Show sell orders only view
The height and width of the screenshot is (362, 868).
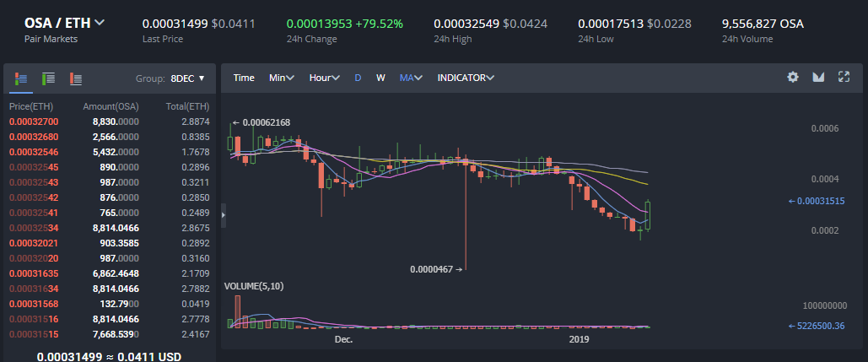click(76, 78)
